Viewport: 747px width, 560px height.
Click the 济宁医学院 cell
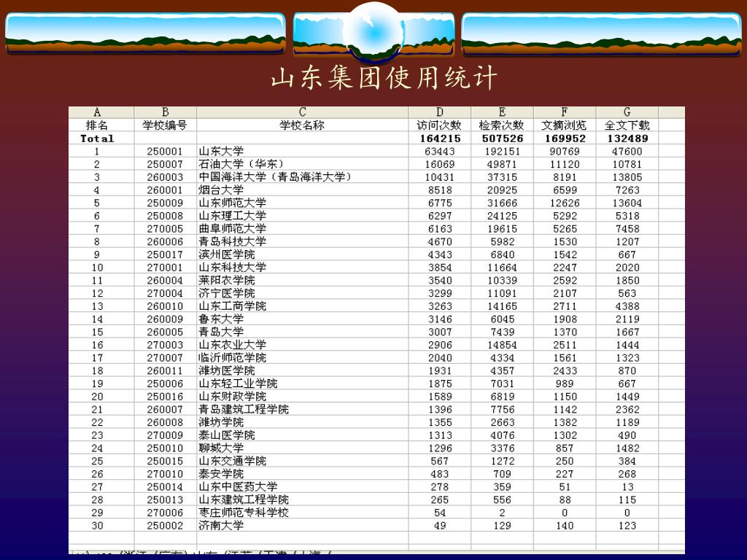pyautogui.click(x=303, y=293)
